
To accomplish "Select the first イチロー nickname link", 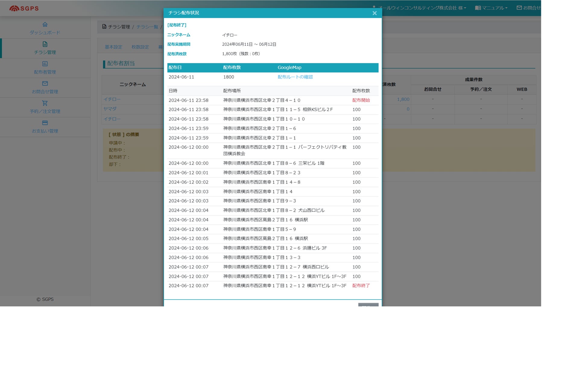I will coord(112,99).
